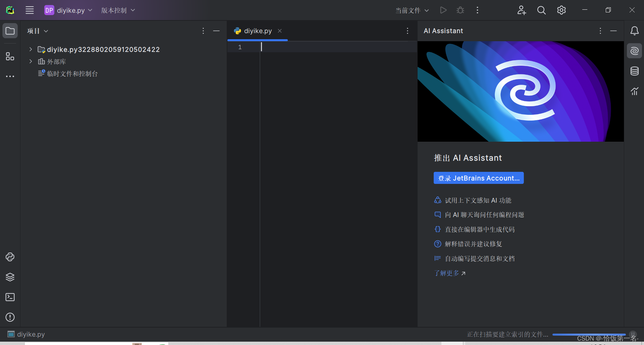Click the Run button

(x=443, y=10)
